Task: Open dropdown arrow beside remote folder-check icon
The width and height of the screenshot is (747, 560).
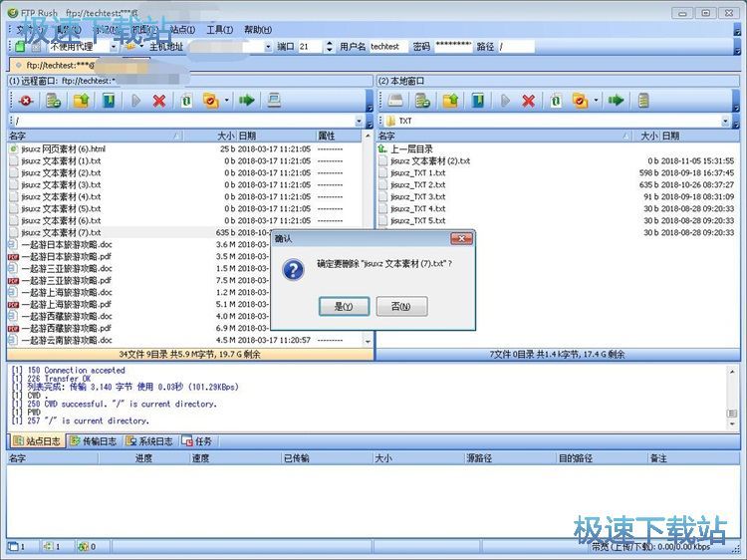Action: pyautogui.click(x=227, y=101)
